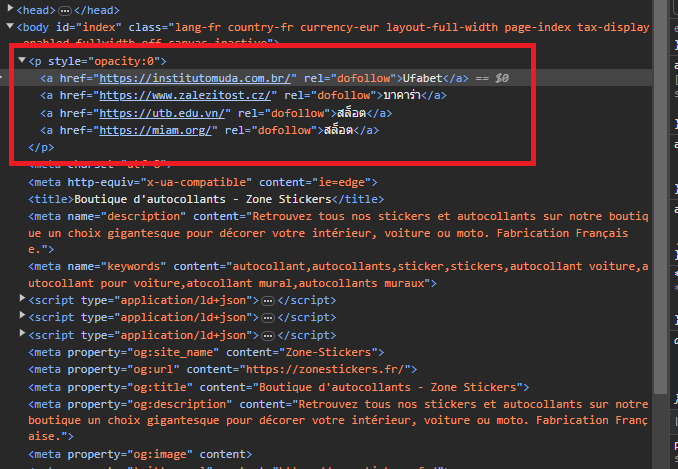Screen dimensions: 678x469
Task: Expand the second application/ld+json script
Action: pyautogui.click(x=22, y=316)
